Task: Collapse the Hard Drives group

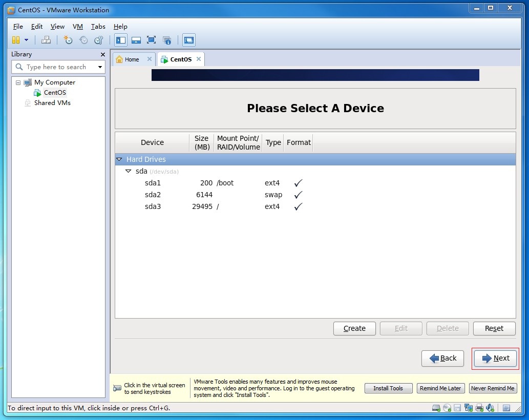Action: click(x=119, y=159)
